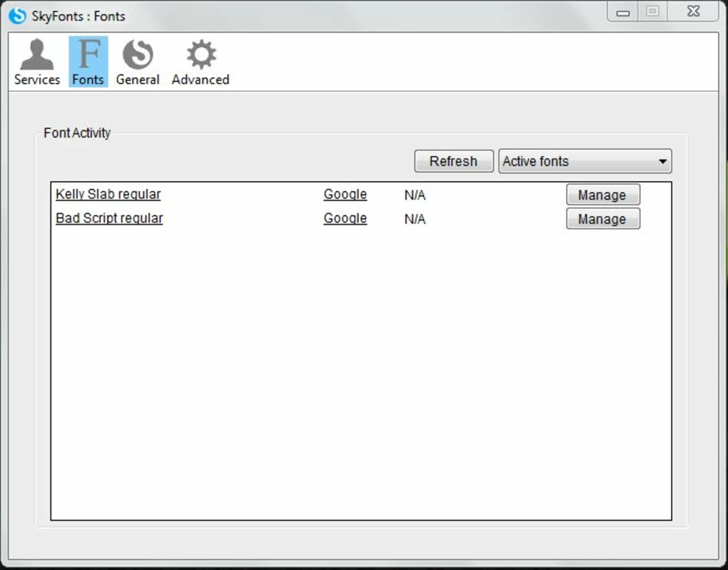Open the Kelly Slab regular font link
Viewport: 728px width, 570px height.
[108, 194]
